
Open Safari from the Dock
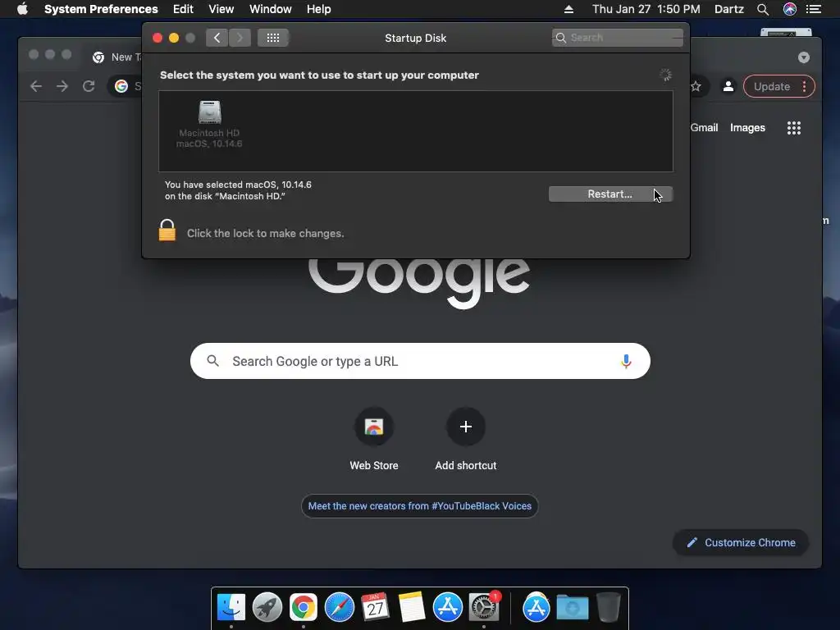(x=340, y=608)
